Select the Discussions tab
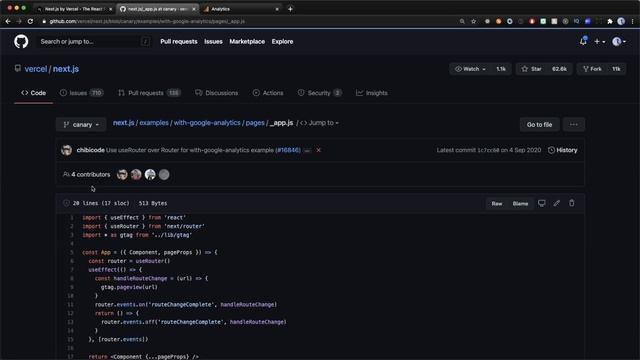 (216, 93)
